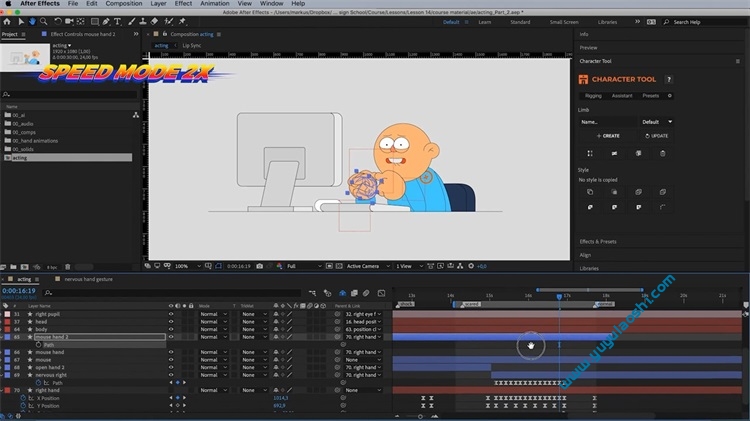The image size is (750, 421).
Task: Click the copy style icon under Style
Action: [x=590, y=192]
